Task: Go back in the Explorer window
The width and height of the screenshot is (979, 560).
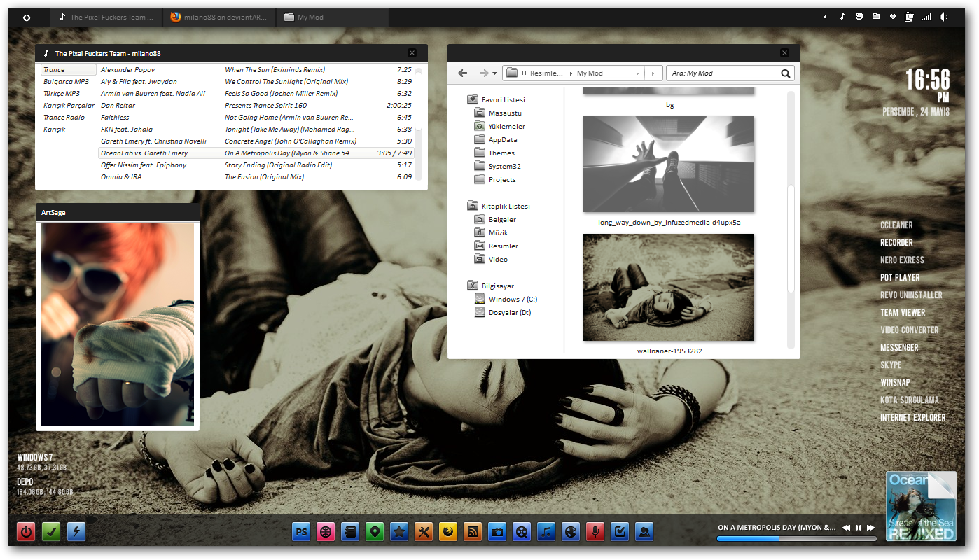Action: tap(462, 73)
